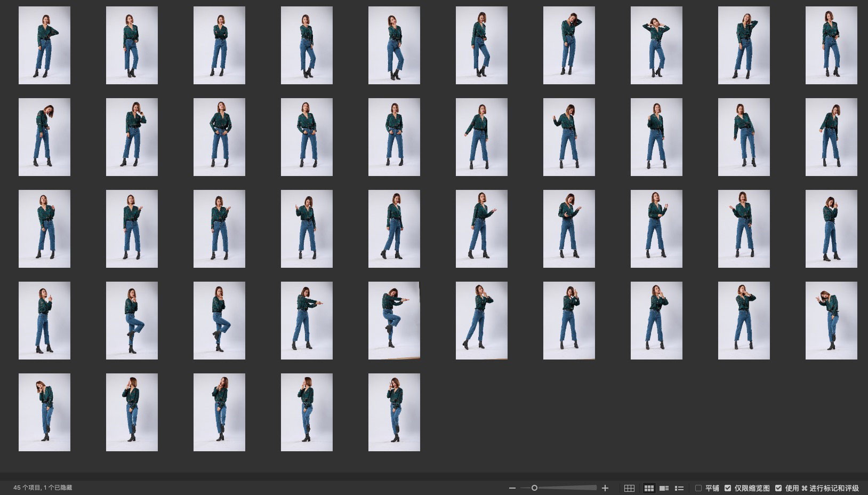Select the first thumbnail in the second row
This screenshot has height=495, width=868.
44,137
